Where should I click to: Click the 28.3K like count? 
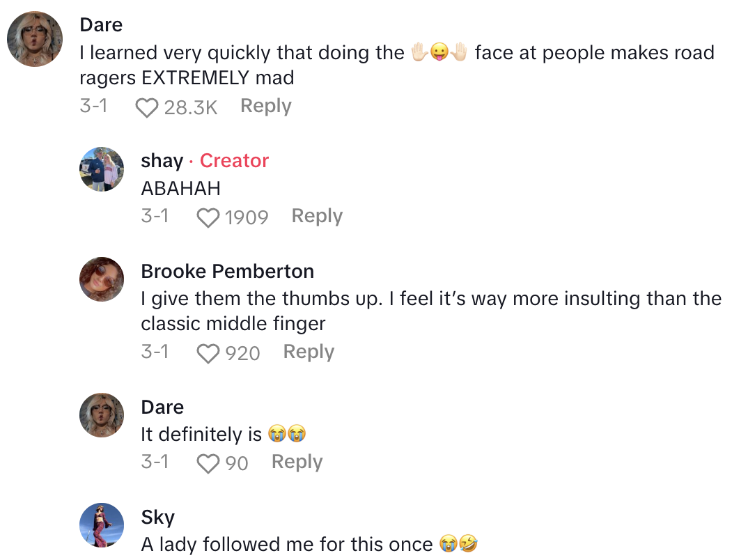[x=191, y=108]
